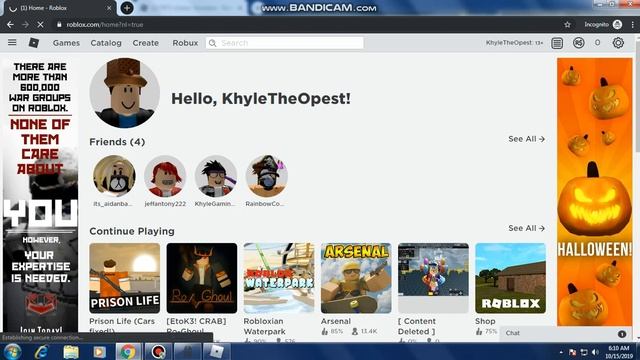
Task: Close the Home - Roblox tab
Action: [x=109, y=8]
